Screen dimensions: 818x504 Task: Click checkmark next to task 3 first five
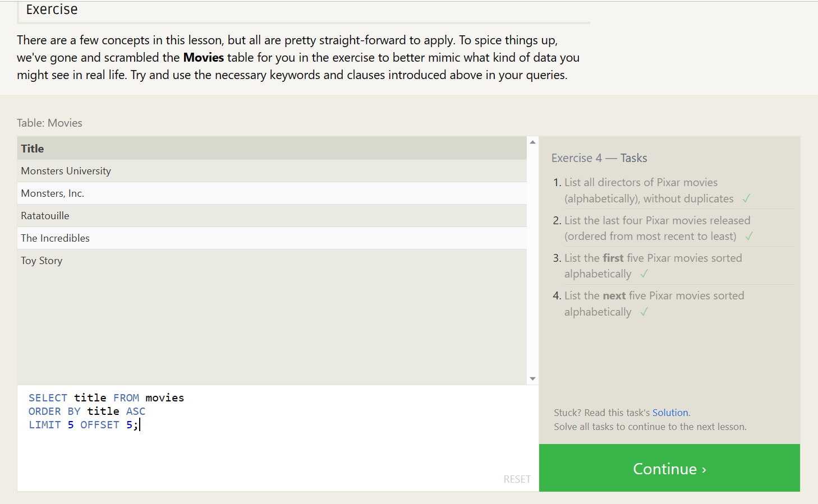point(644,274)
